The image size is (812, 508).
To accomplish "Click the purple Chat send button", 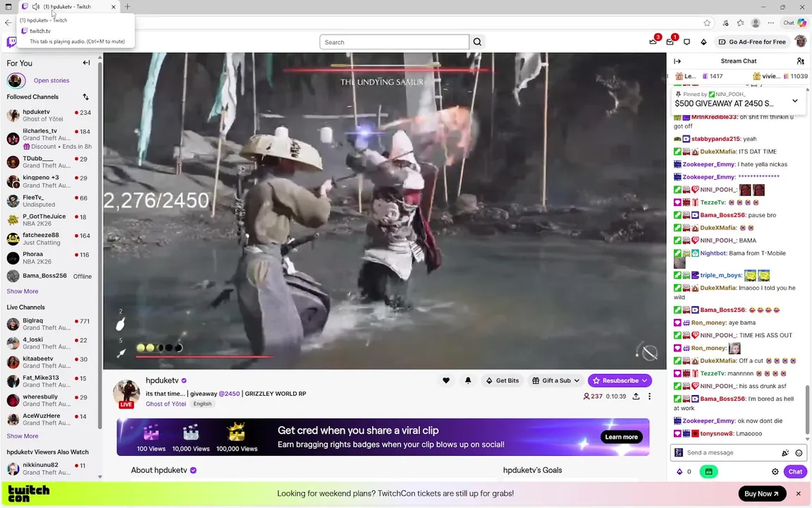I will (795, 472).
